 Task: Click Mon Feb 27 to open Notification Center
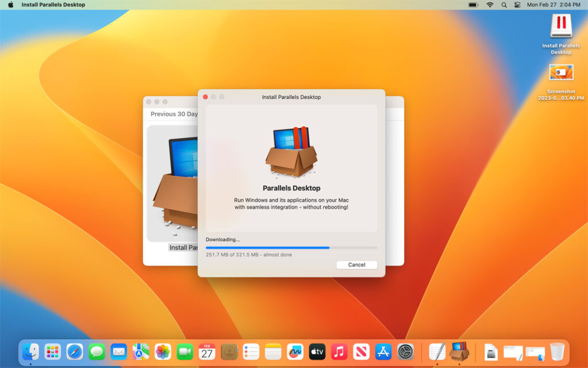(541, 5)
